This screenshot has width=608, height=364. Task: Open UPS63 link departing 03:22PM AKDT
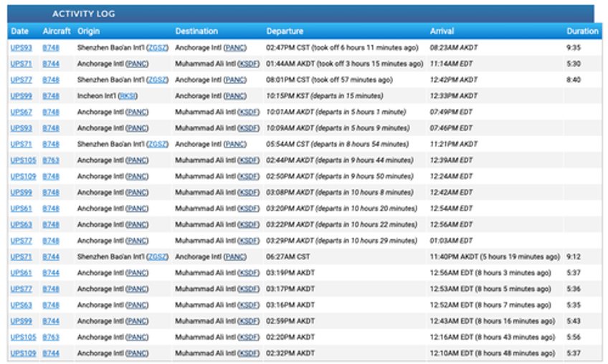21,224
